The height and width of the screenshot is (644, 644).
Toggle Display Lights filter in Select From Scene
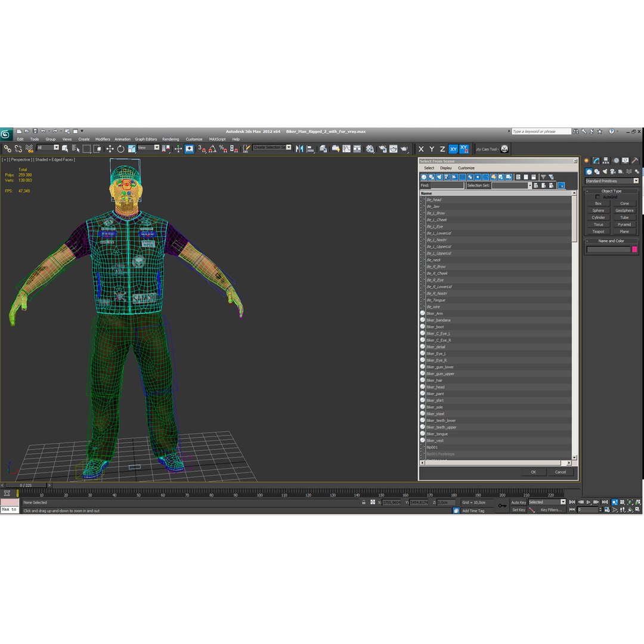439,177
